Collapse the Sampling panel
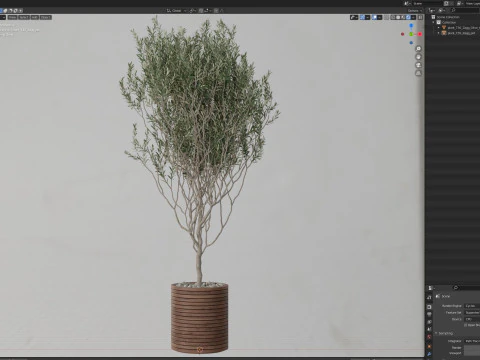Viewport: 480px width, 360px height. point(436,333)
